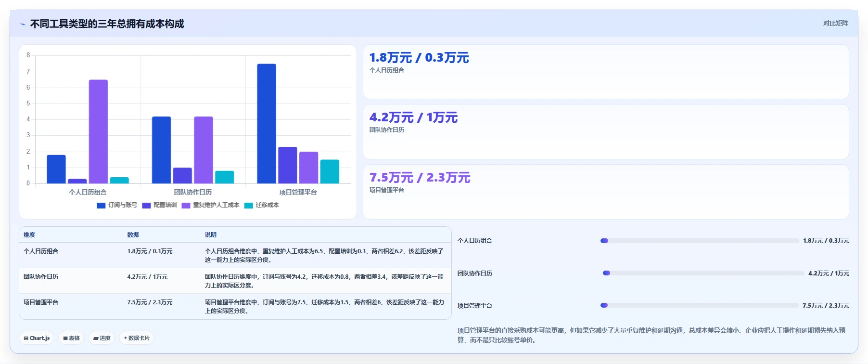The image size is (868, 364).
Task: Click the 项目管理平台 description in the table
Action: point(324,306)
